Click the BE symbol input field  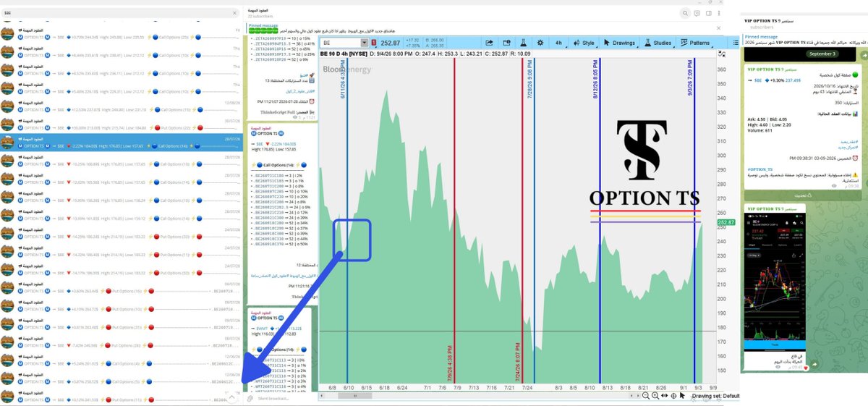coord(341,43)
